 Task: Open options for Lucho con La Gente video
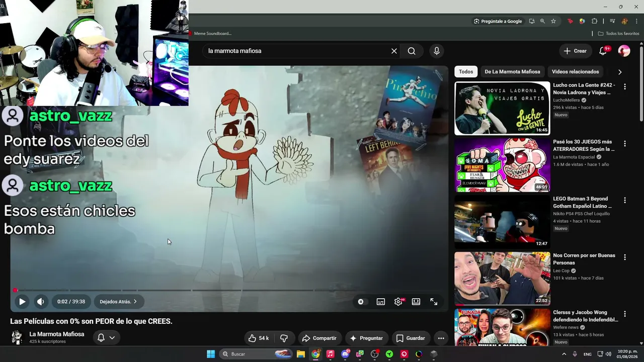[625, 86]
